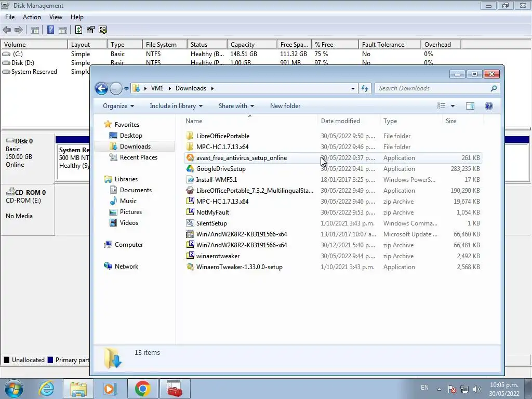
Task: Open the Help menu in Disk Management
Action: coord(77,17)
